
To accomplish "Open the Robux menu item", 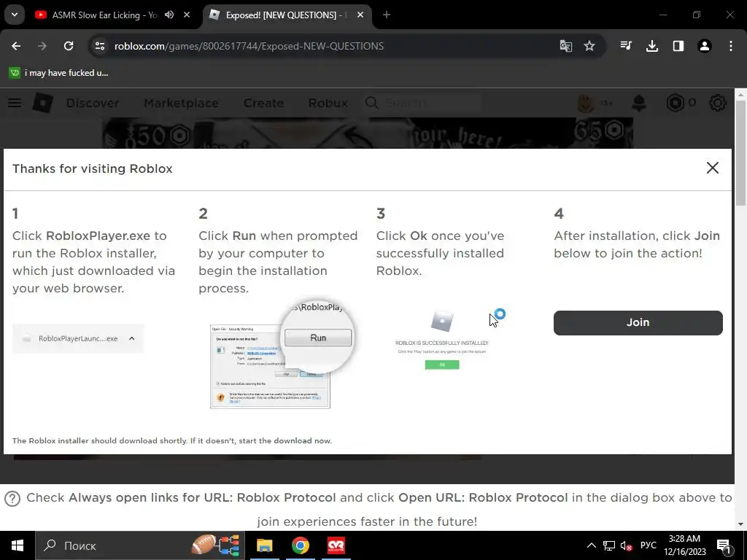I will click(x=328, y=103).
